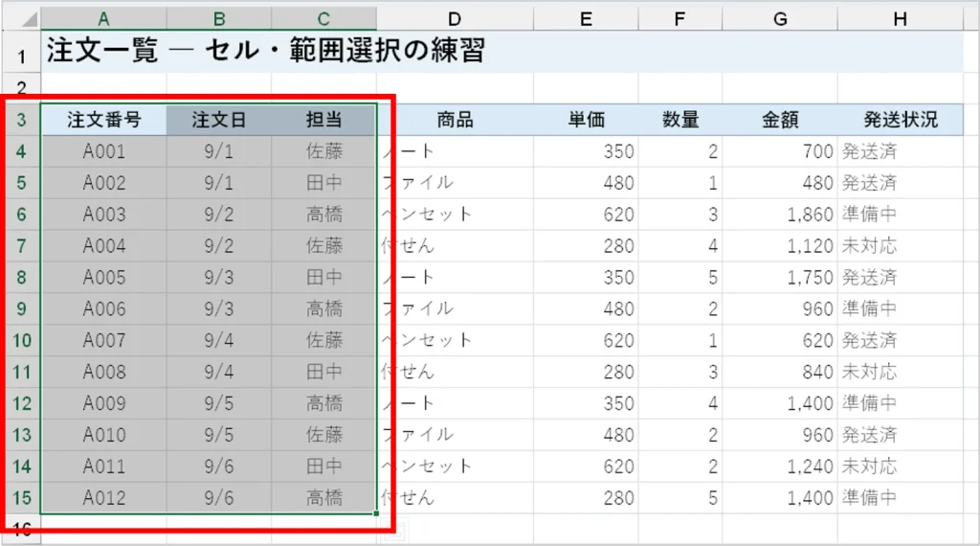Click order number cell A007
Image resolution: width=980 pixels, height=546 pixels.
[x=103, y=340]
